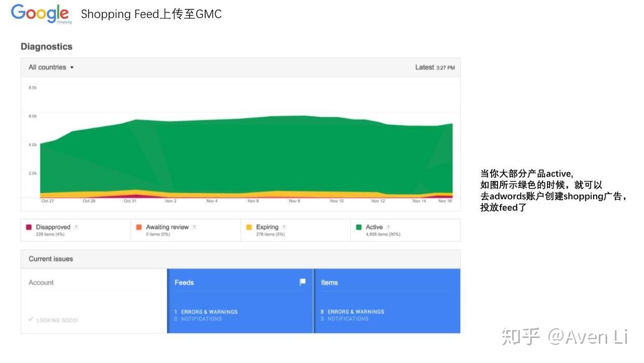The width and height of the screenshot is (644, 363).
Task: Click the Oct 27 axis date
Action: point(48,201)
